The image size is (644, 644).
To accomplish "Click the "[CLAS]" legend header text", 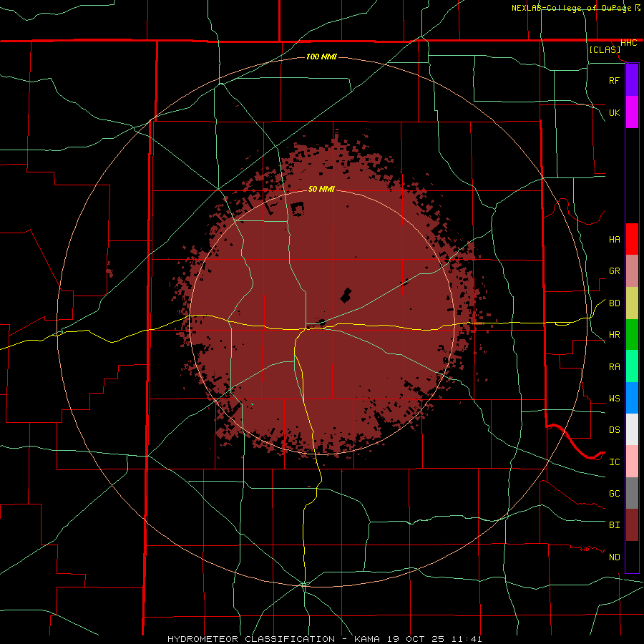I will 605,50.
